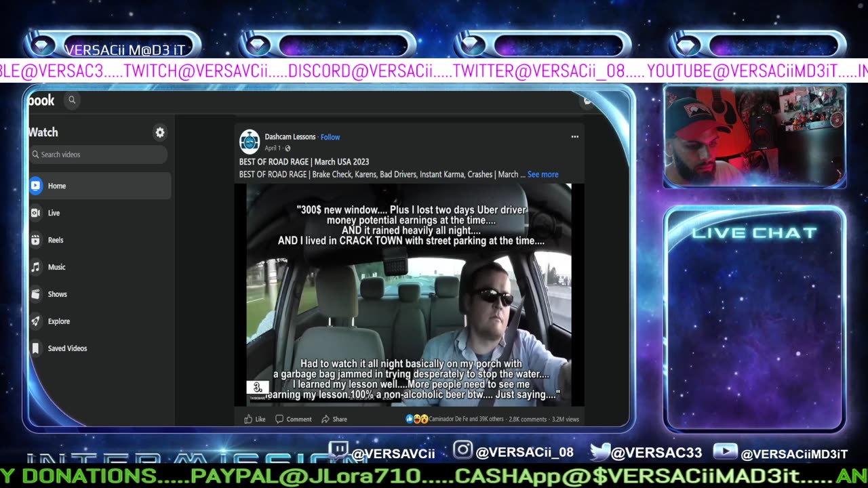Open Watch settings gear icon
Screen dimensions: 868x488
[x=160, y=133]
